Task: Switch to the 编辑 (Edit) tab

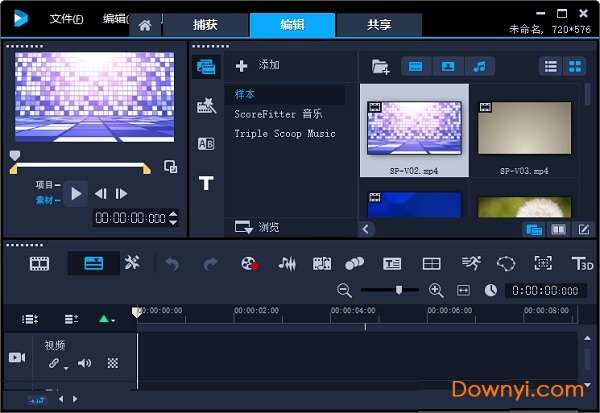Action: [292, 25]
